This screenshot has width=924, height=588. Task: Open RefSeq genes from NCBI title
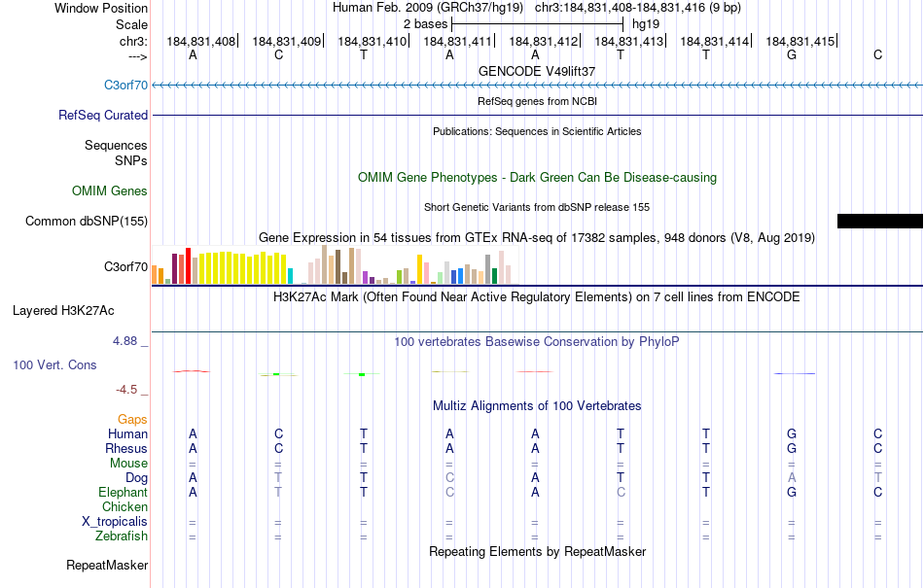click(537, 101)
